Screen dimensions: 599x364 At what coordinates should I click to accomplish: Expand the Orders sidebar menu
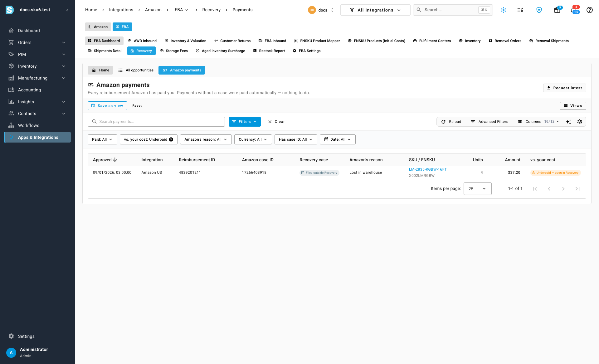pos(37,42)
